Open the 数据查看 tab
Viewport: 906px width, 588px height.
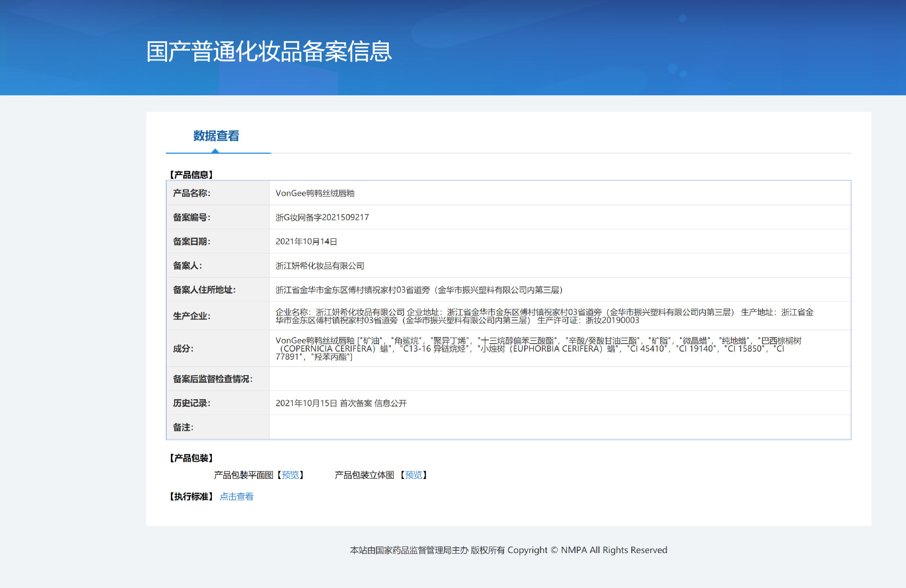216,136
